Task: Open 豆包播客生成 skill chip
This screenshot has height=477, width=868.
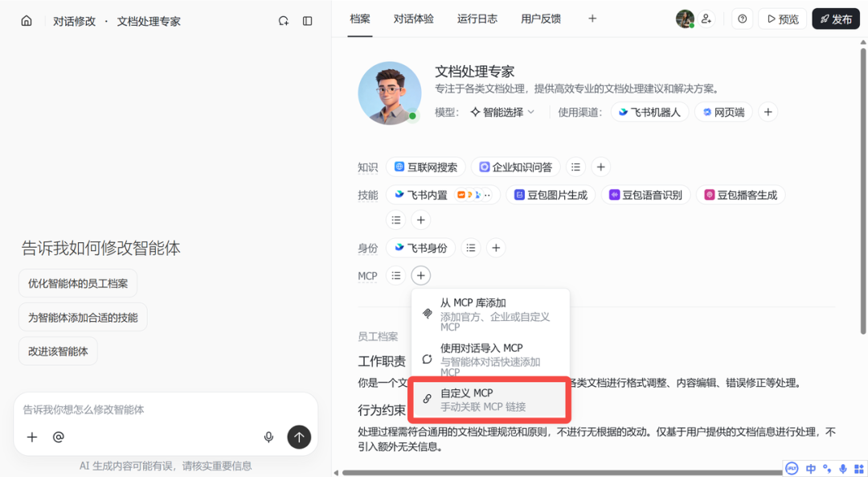Action: (741, 195)
